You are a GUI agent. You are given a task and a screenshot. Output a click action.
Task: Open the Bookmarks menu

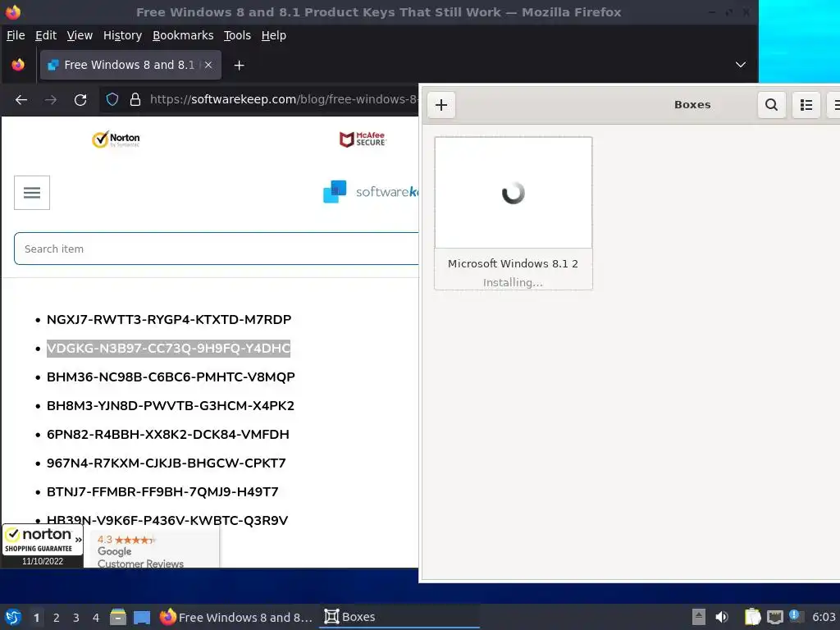point(183,35)
